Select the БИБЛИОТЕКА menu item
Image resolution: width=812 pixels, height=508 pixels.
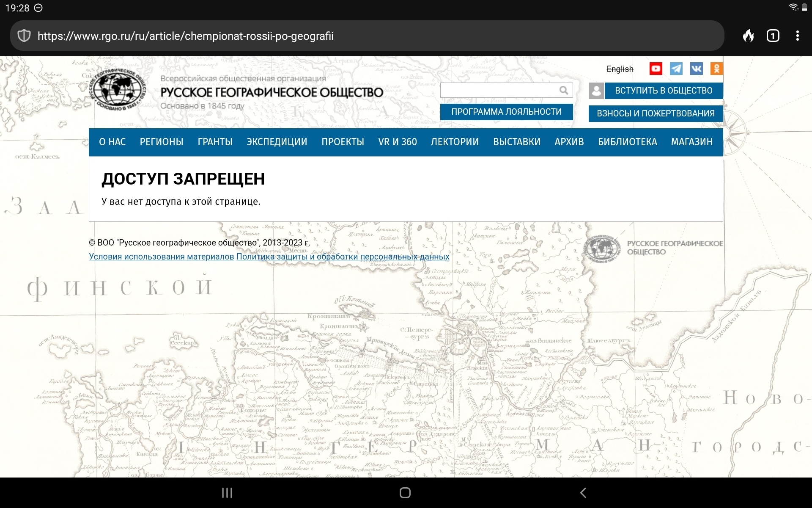627,142
